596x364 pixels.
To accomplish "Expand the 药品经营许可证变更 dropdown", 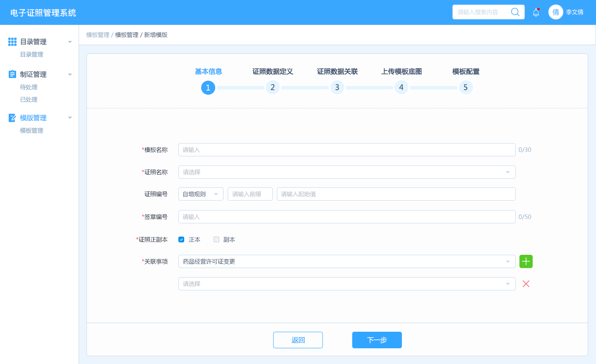I will (x=346, y=261).
